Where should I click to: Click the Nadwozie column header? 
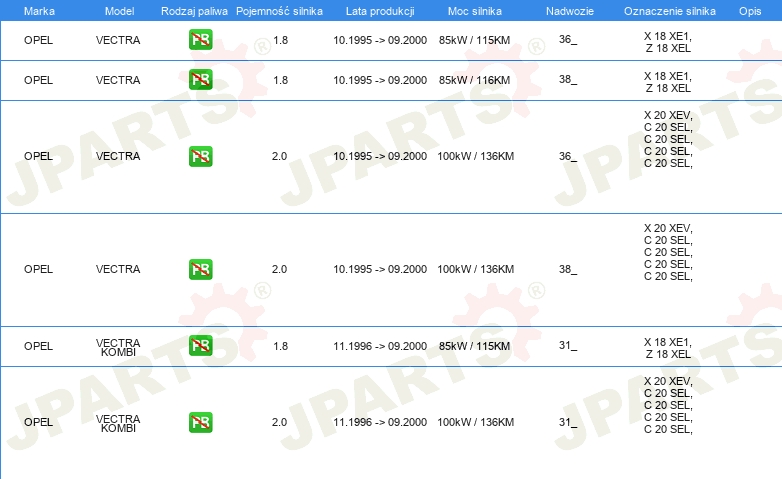pyautogui.click(x=570, y=11)
